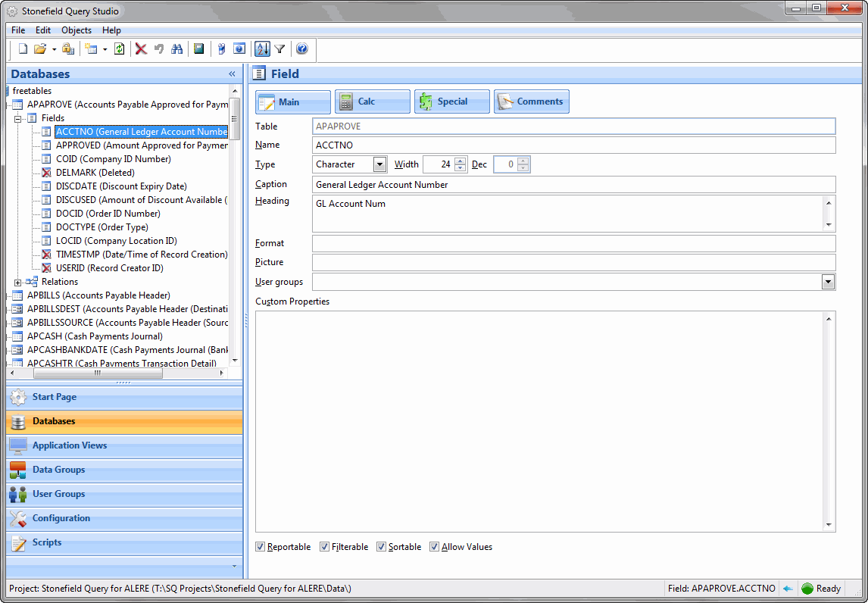Click the Caption text field
The width and height of the screenshot is (868, 603).
point(573,185)
